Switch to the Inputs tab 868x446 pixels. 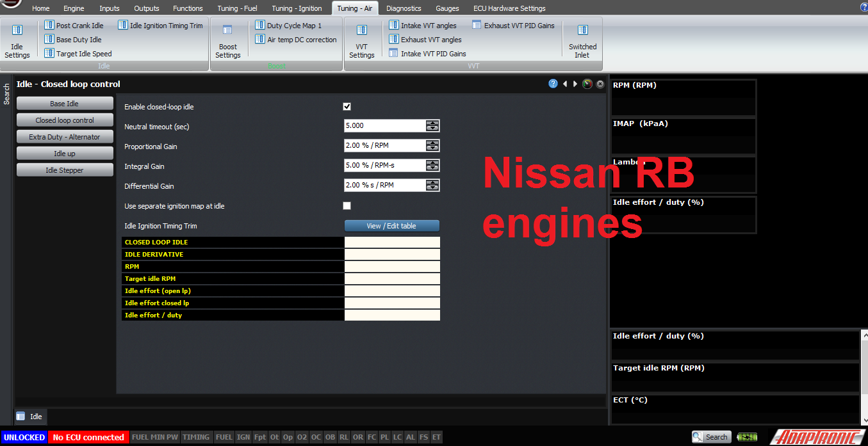coord(110,8)
